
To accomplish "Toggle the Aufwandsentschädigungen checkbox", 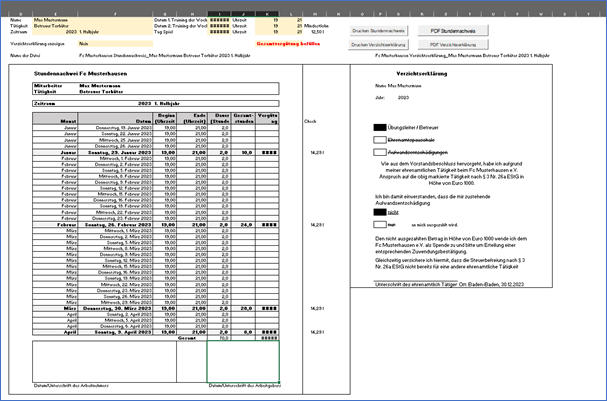I will 380,152.
